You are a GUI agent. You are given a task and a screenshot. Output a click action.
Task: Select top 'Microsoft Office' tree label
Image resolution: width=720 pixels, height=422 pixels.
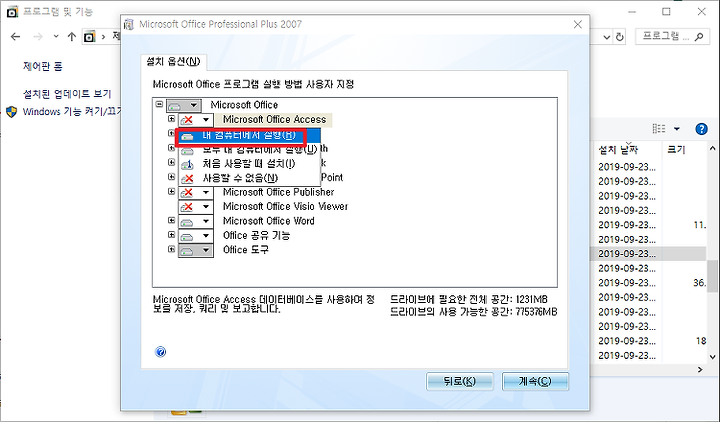coord(244,105)
